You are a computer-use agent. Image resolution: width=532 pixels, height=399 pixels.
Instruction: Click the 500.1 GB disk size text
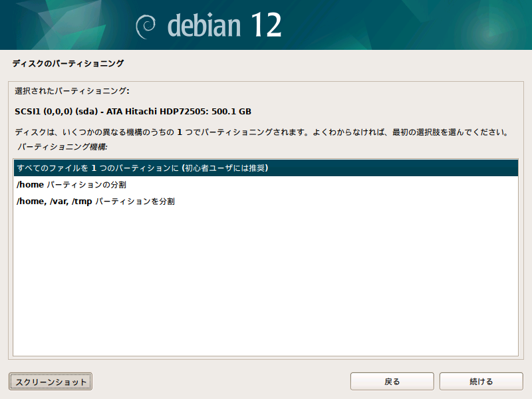point(231,112)
